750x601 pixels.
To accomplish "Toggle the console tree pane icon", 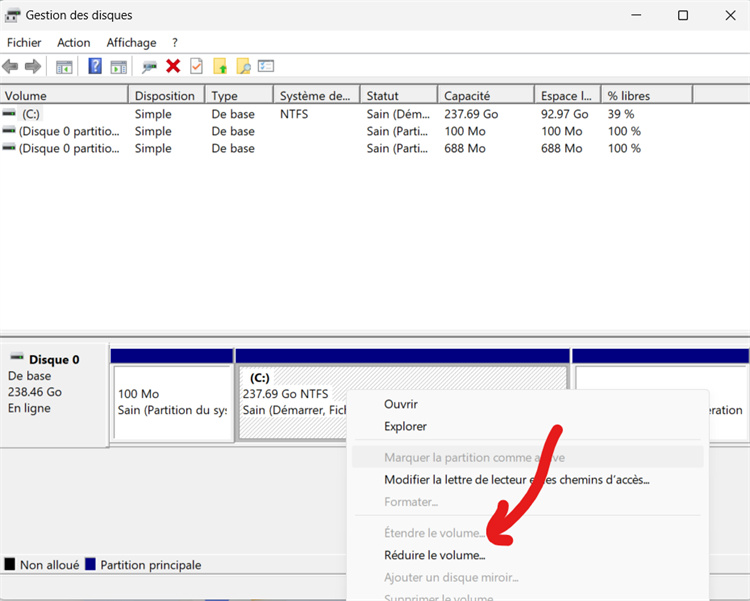I will pyautogui.click(x=64, y=67).
